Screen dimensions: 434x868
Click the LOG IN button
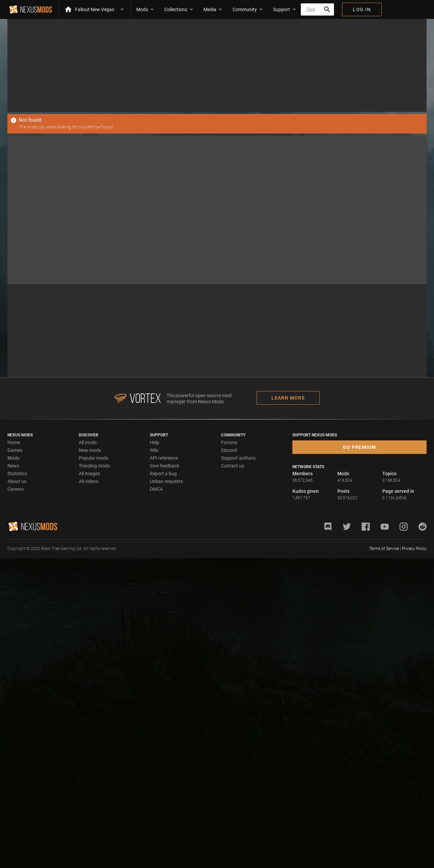(362, 9)
